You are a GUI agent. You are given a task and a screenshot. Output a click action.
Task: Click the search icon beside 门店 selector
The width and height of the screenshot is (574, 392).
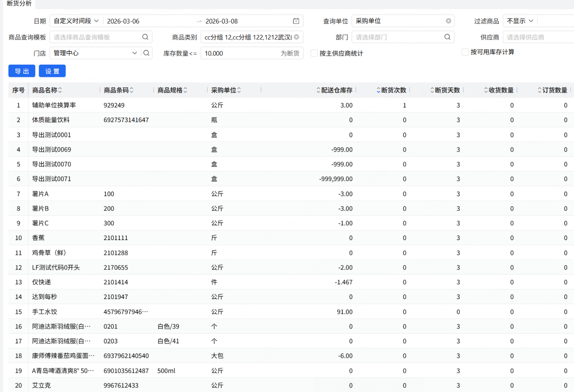tap(146, 53)
